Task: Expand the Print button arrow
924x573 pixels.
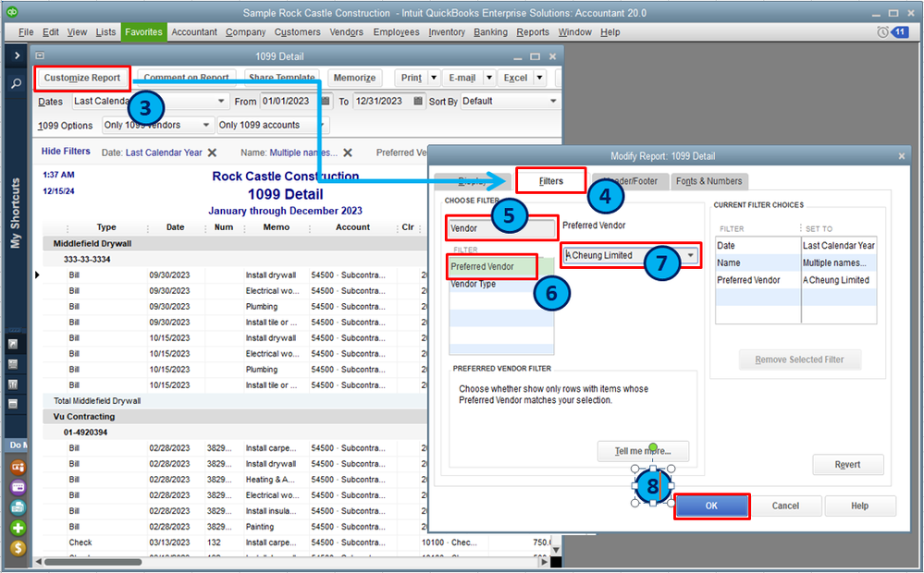Action: click(434, 78)
